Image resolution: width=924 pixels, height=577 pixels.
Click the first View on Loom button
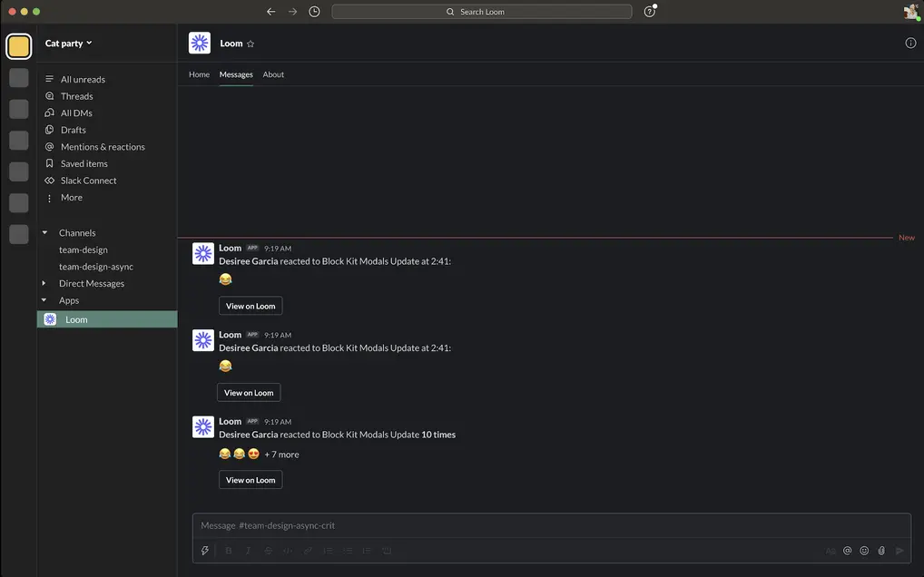[x=251, y=305]
